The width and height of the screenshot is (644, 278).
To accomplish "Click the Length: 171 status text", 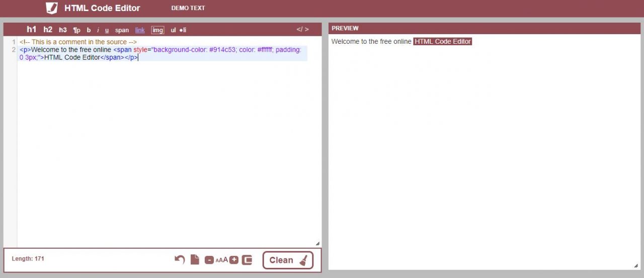I will 28,259.
